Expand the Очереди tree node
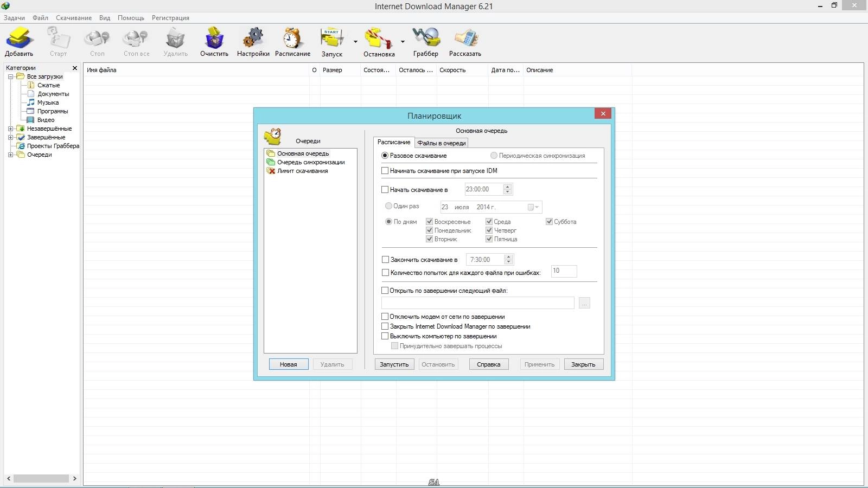This screenshot has height=488, width=868. (x=10, y=155)
